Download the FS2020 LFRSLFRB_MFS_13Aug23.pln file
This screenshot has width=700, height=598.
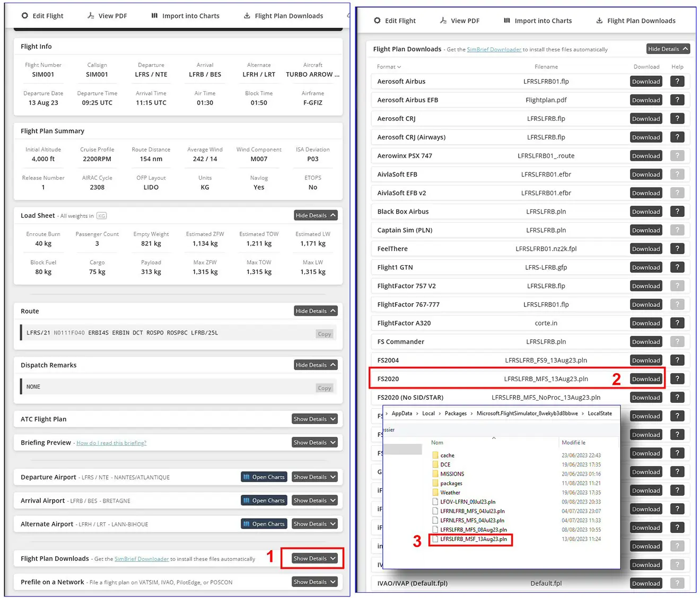[x=645, y=379]
